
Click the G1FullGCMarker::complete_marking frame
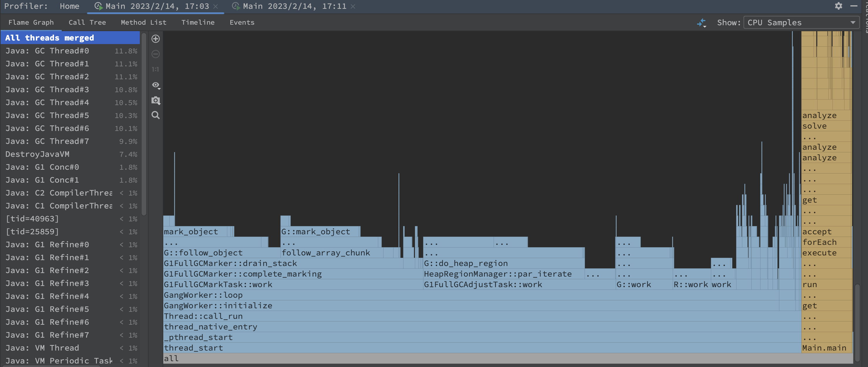pyautogui.click(x=242, y=274)
